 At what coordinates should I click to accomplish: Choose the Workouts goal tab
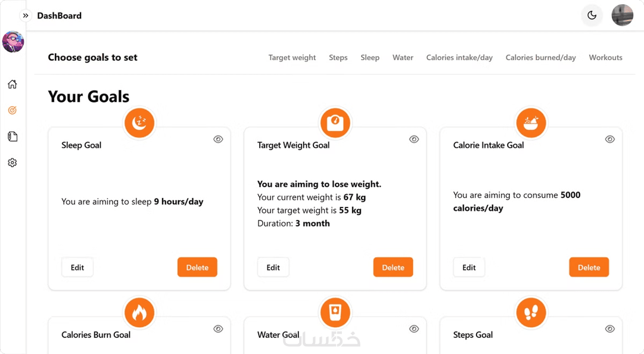coord(605,58)
